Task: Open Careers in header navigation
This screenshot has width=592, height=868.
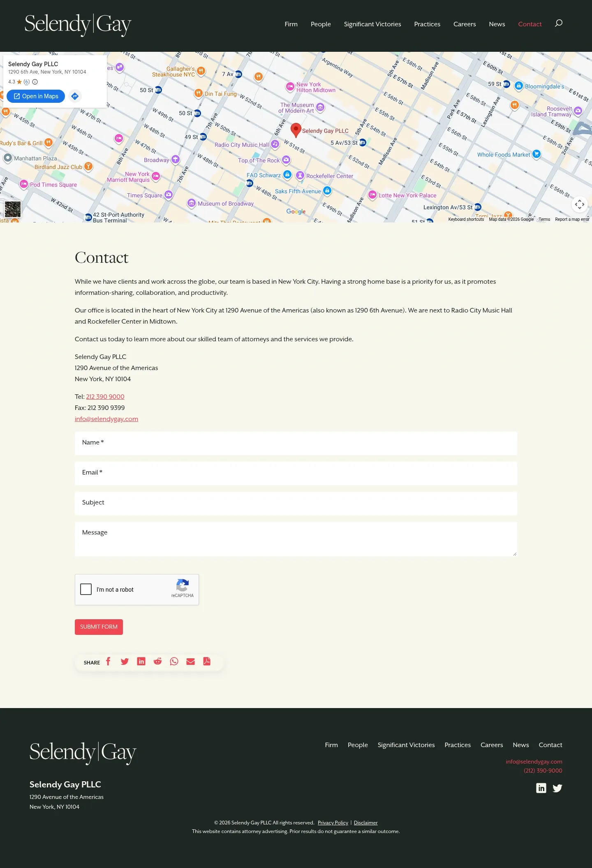Action: pyautogui.click(x=465, y=24)
